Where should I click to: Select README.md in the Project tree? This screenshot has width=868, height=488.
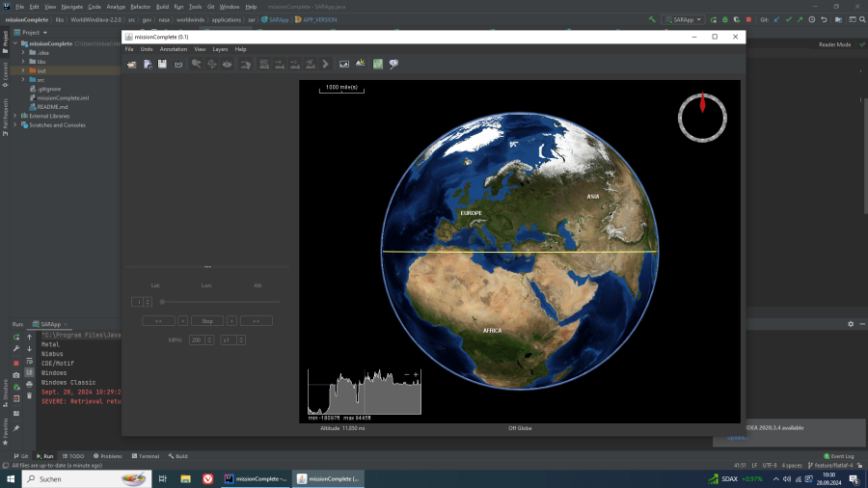point(52,106)
